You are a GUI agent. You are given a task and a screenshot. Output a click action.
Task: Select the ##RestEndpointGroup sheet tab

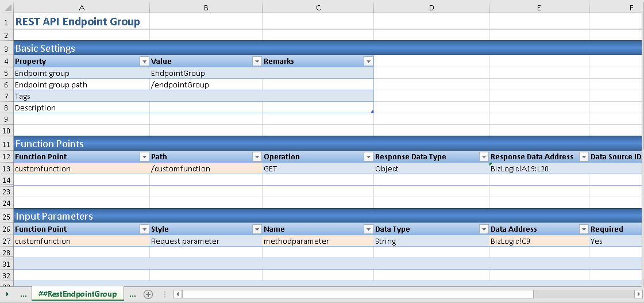click(x=77, y=294)
